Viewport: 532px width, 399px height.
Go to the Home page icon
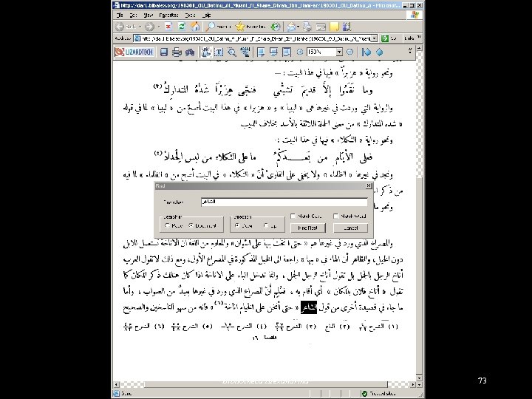pyautogui.click(x=195, y=27)
